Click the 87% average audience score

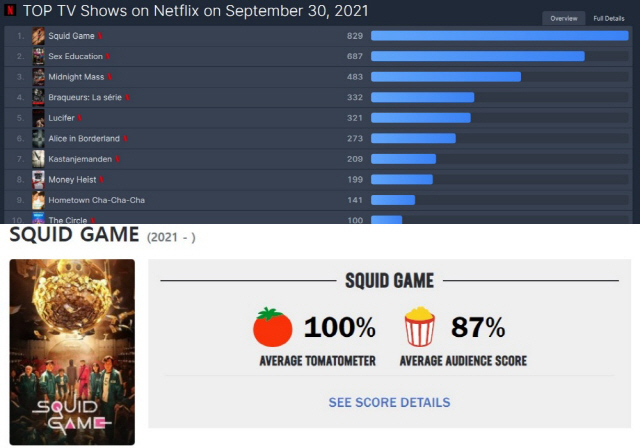pos(478,327)
